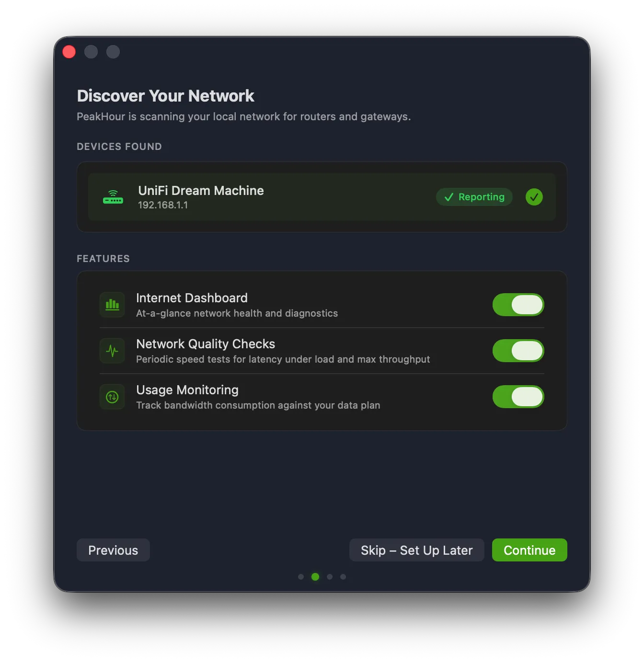Click the PeakHour scanning subtitle text

pos(243,117)
